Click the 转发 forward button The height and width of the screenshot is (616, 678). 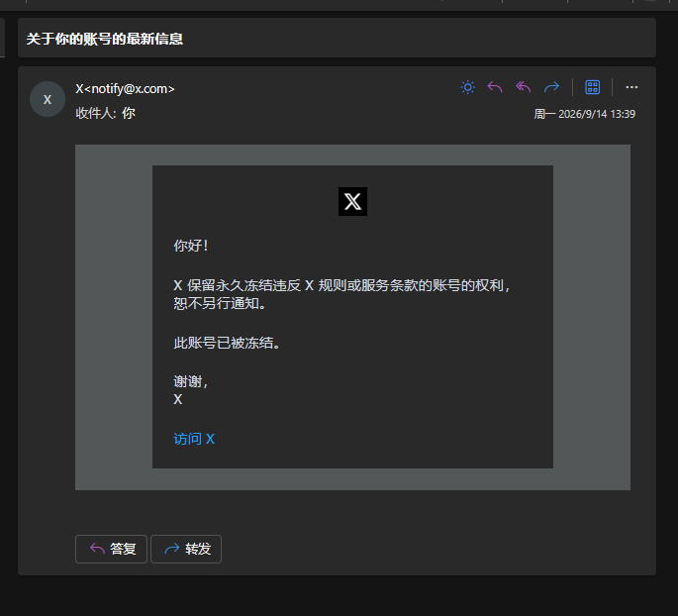pyautogui.click(x=186, y=549)
